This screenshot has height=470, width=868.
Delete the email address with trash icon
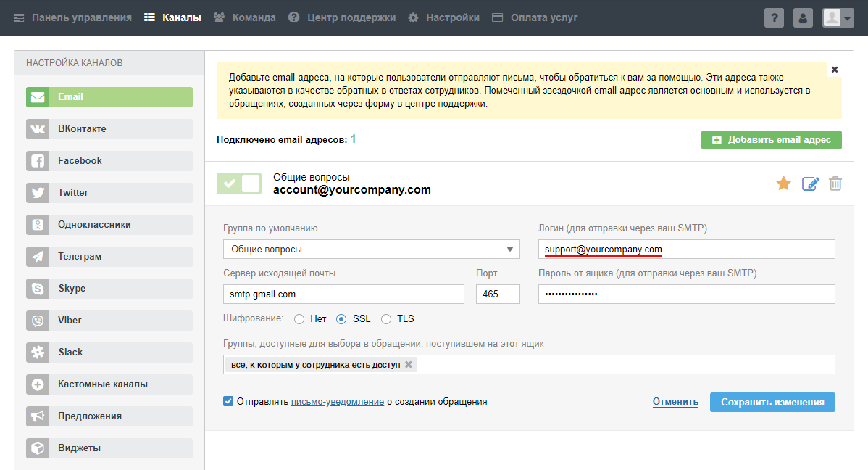coord(835,184)
